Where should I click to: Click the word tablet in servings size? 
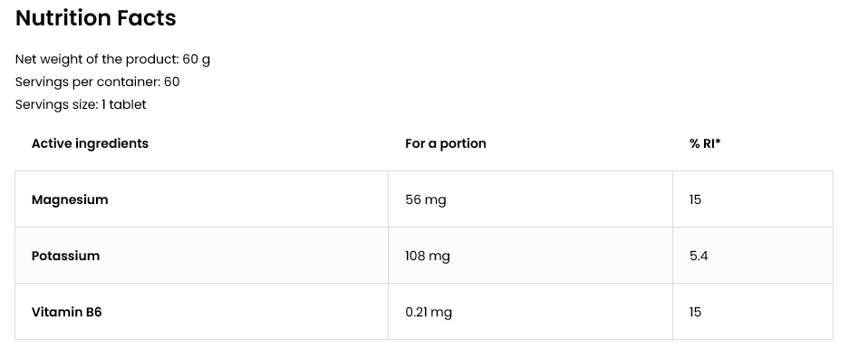[x=128, y=104]
